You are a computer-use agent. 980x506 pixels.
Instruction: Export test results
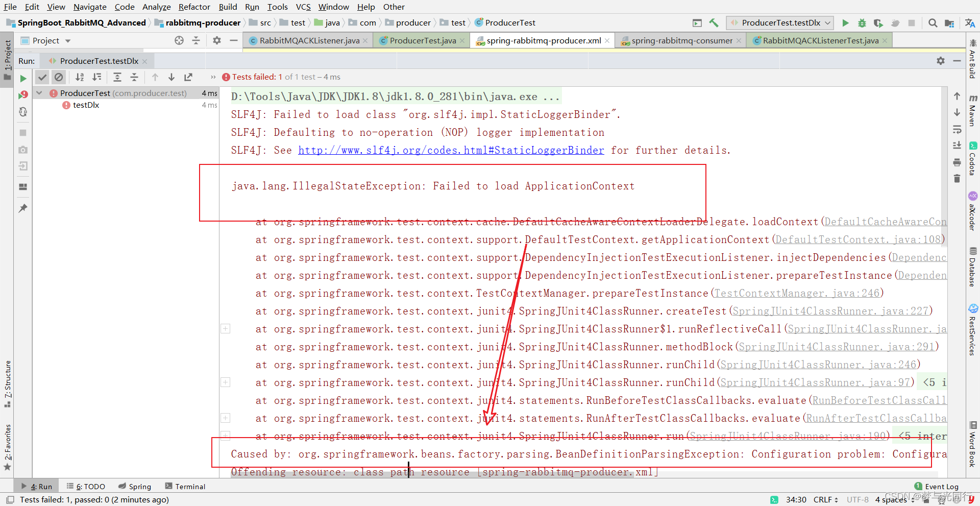[x=188, y=77]
